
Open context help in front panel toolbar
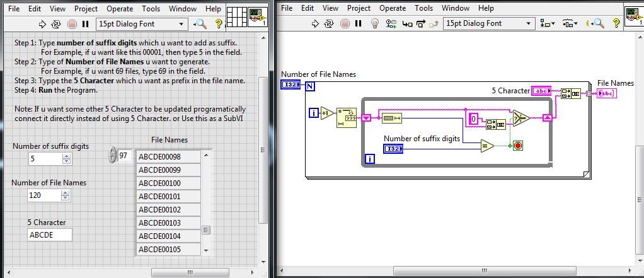click(x=219, y=23)
